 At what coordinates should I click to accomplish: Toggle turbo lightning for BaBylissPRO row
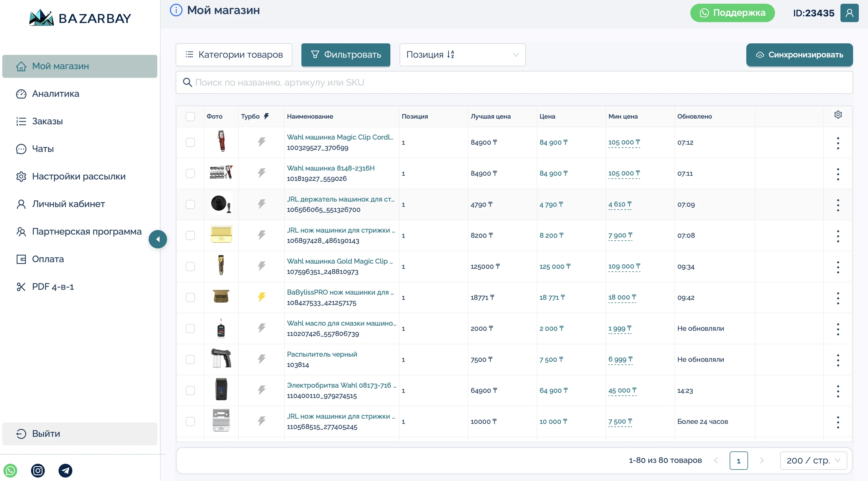[261, 297]
